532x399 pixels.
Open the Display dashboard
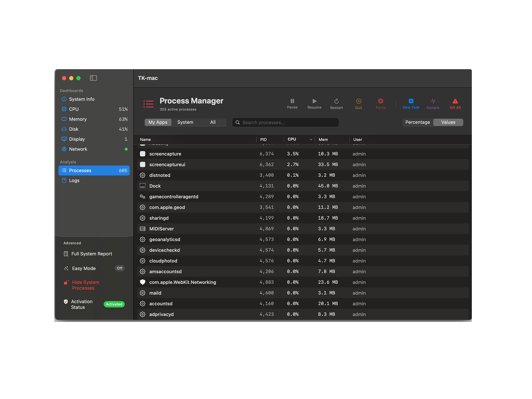tap(94, 139)
